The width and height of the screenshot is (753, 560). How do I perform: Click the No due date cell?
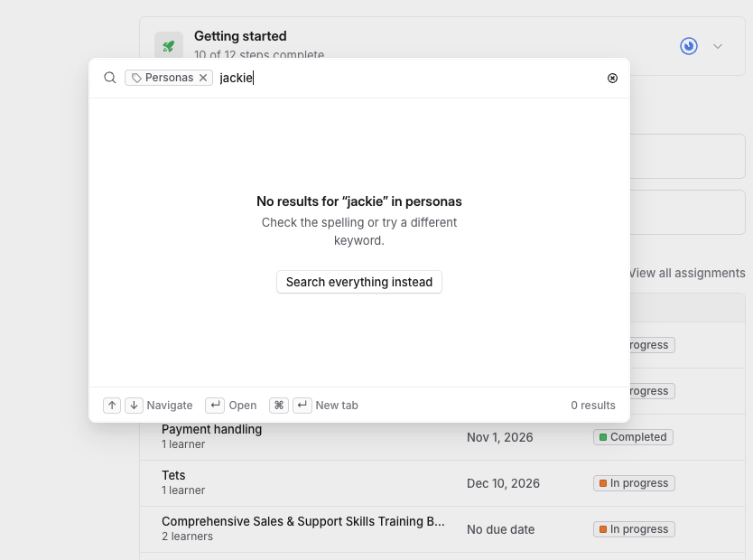[501, 529]
